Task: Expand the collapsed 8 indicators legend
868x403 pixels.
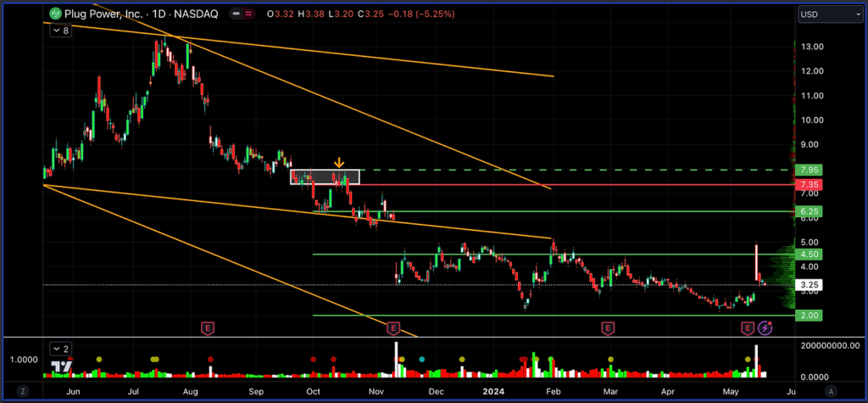Action: click(59, 31)
